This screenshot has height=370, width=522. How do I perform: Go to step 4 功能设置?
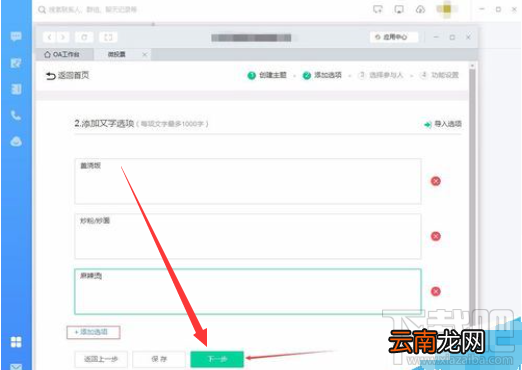tap(439, 75)
